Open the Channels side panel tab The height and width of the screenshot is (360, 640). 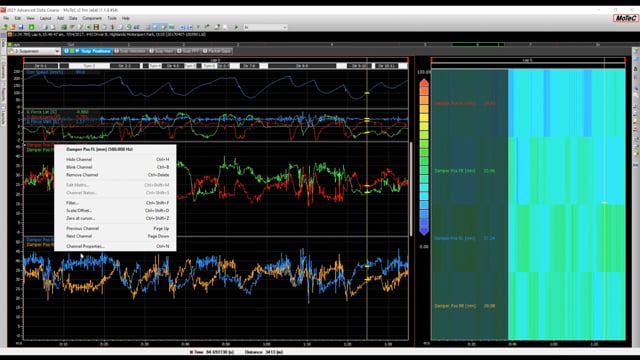(3, 70)
